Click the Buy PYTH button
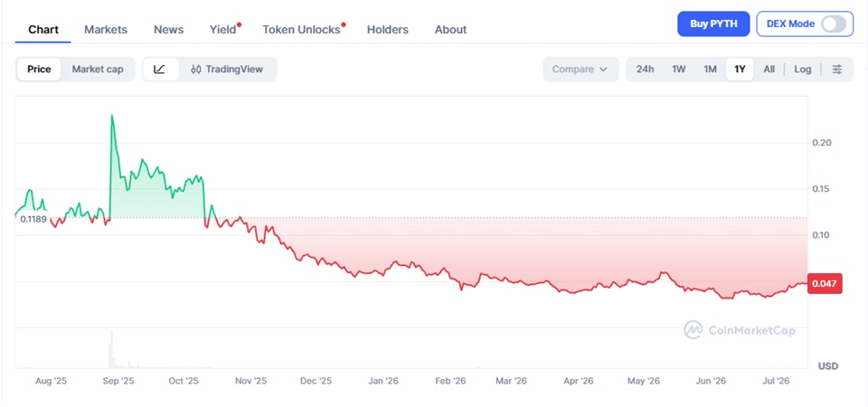868x407 pixels. 713,24
